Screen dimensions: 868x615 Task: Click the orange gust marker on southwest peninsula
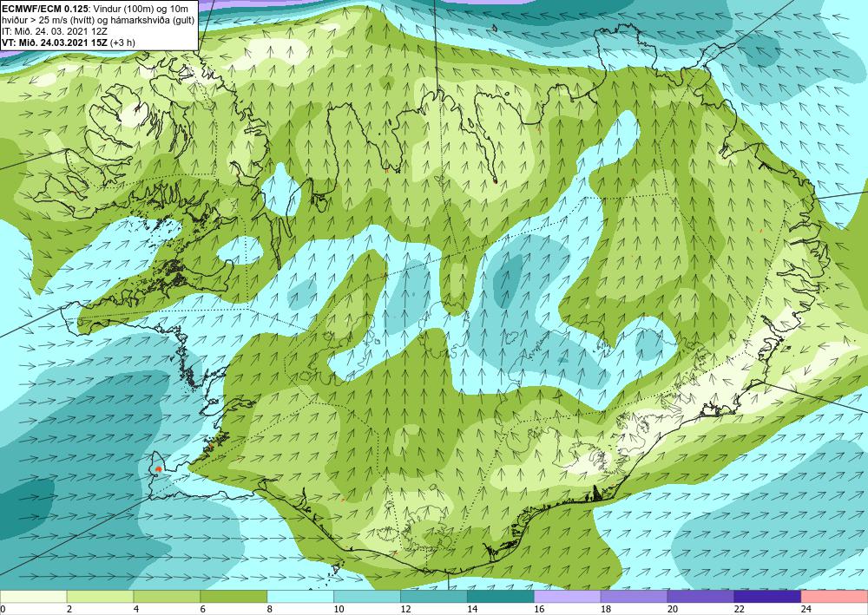tap(158, 469)
